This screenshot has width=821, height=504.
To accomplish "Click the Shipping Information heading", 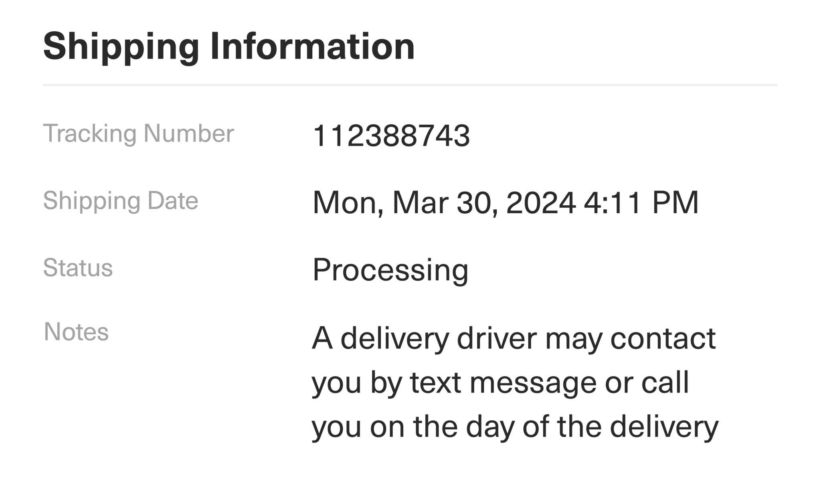I will pos(229,47).
